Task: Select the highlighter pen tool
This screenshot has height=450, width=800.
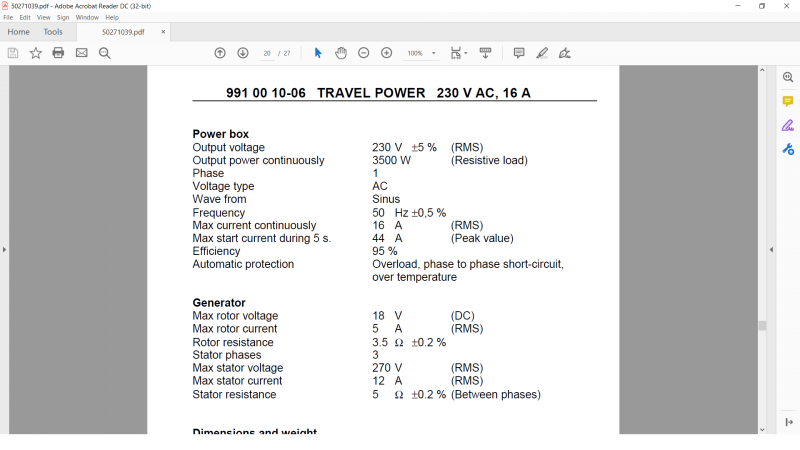Action: coord(542,53)
